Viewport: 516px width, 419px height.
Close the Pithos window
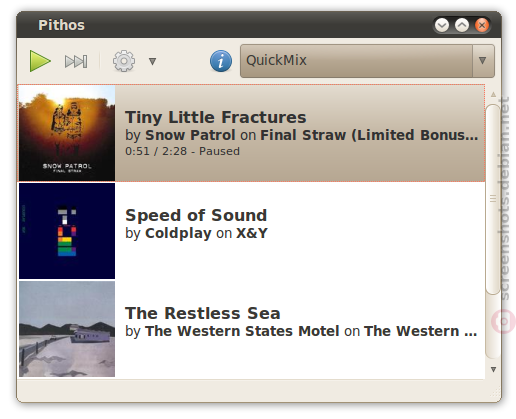coord(482,25)
